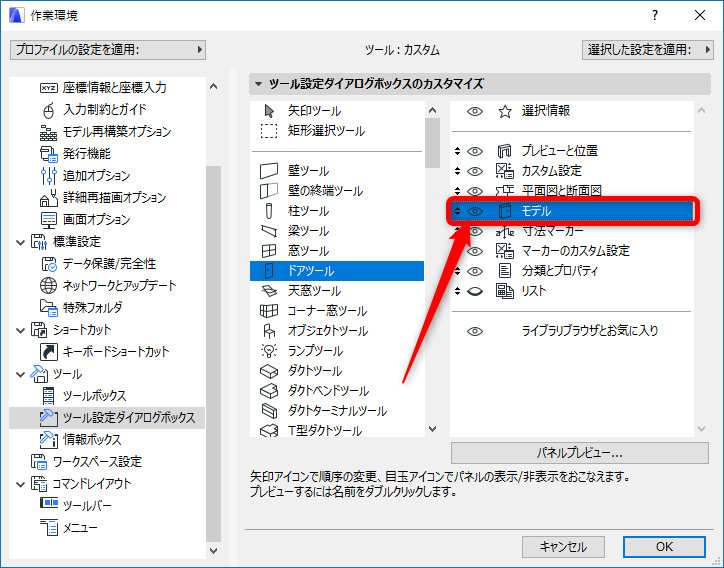Hide the 分類とプロパティ panel via eye icon

475,271
